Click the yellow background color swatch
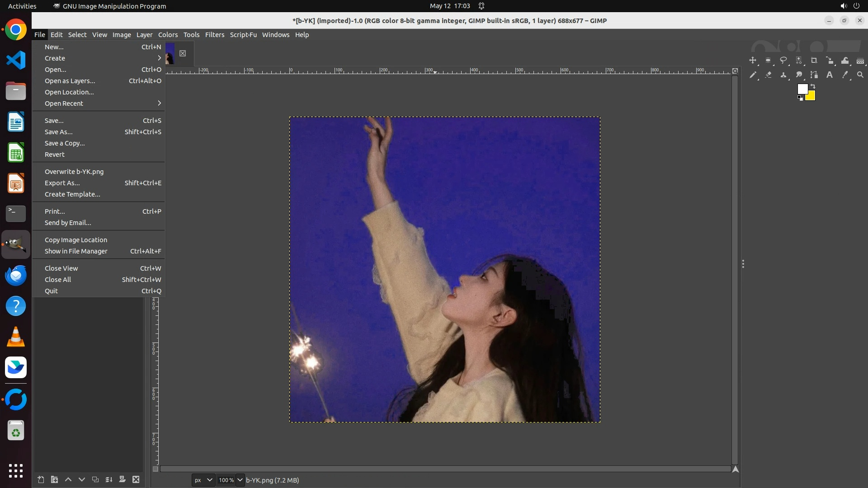The width and height of the screenshot is (868, 488). [x=811, y=97]
